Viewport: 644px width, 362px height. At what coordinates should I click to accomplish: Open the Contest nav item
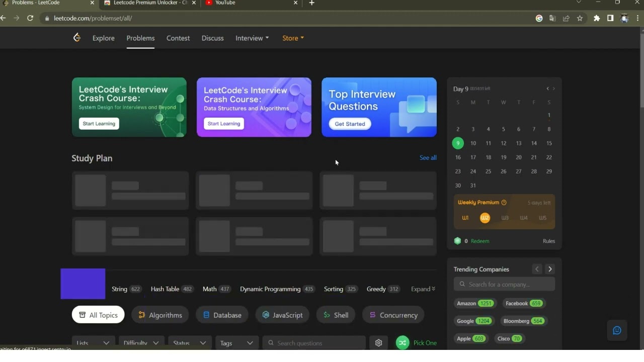pos(178,38)
